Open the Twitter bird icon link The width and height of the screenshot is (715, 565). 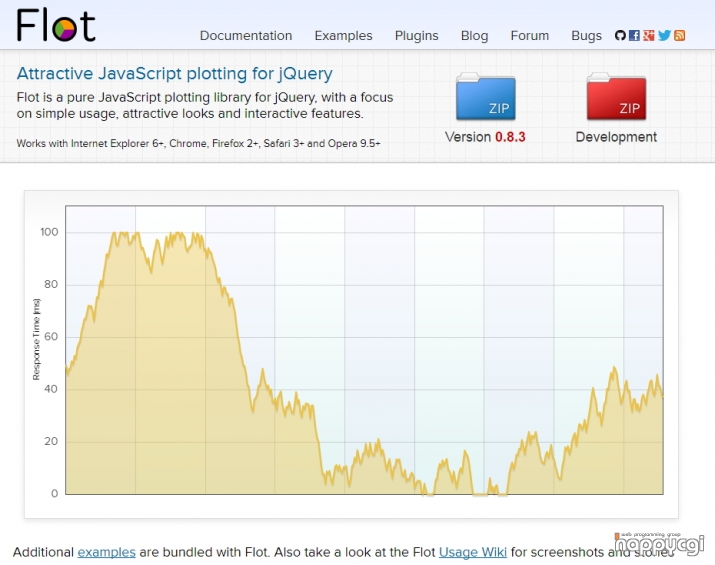[x=664, y=35]
